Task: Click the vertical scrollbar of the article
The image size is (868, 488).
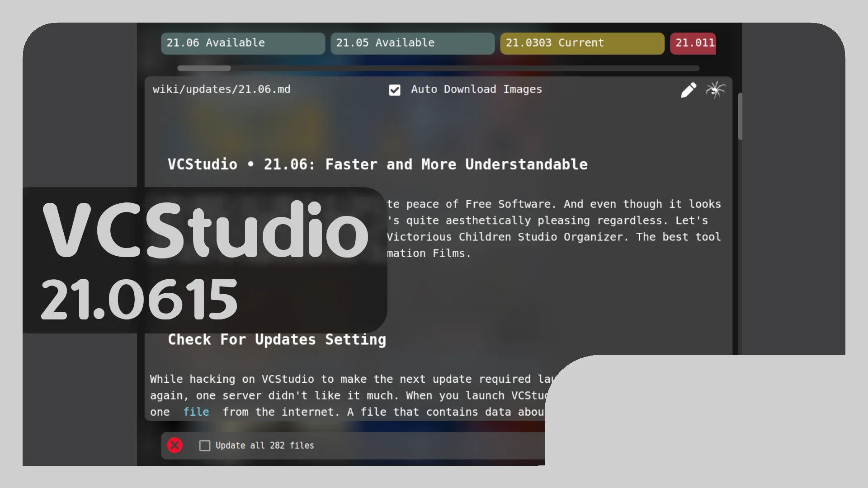Action: 740,116
